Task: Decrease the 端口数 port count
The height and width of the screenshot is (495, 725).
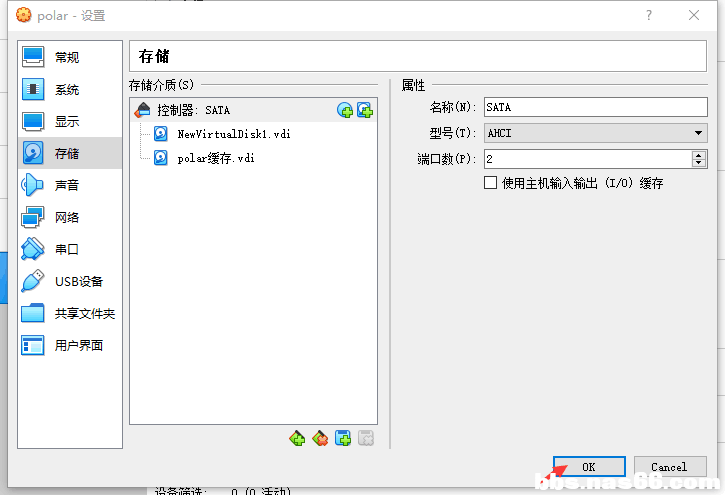Action: pos(699,163)
